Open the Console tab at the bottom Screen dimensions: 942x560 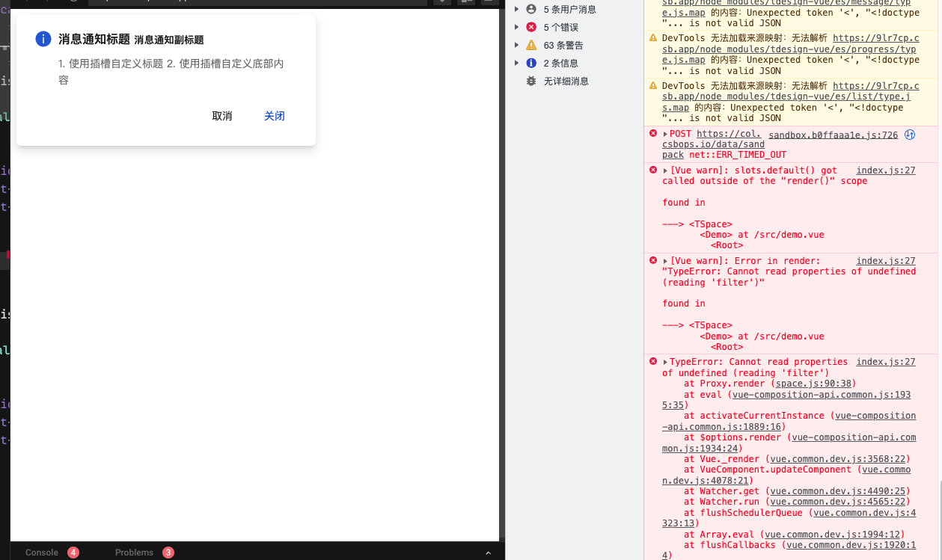point(42,553)
